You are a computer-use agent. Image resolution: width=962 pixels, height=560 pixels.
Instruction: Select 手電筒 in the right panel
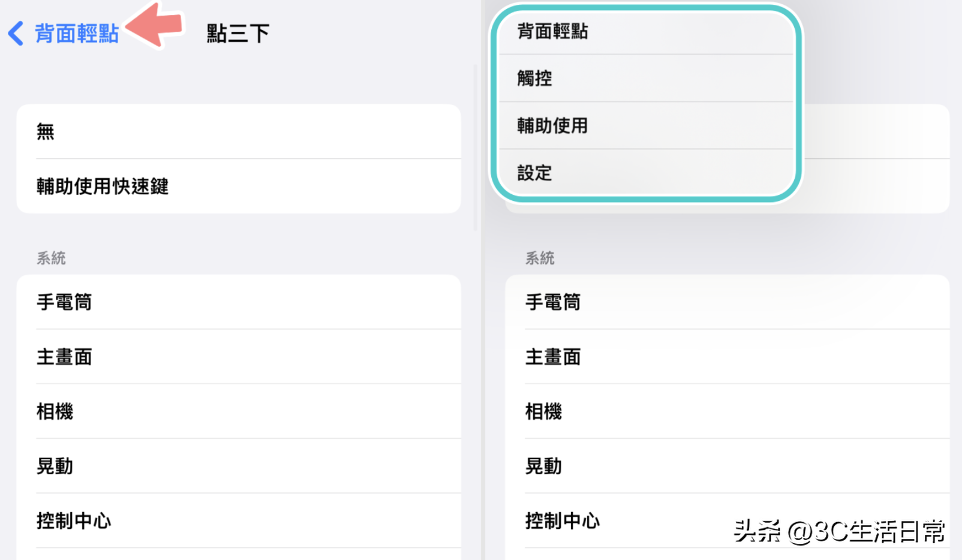pos(727,302)
